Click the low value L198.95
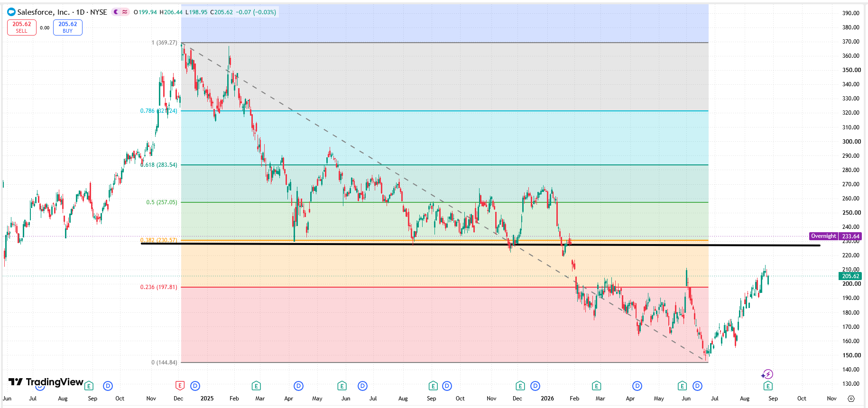The height and width of the screenshot is (408, 868). point(196,12)
